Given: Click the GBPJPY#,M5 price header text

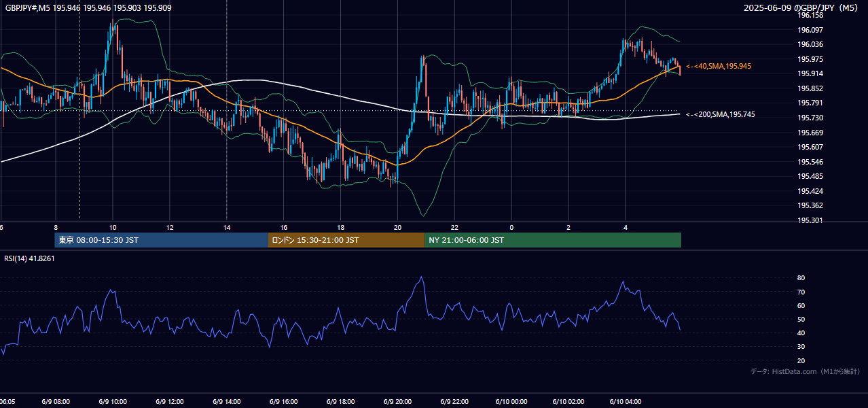Looking at the screenshot, I should pos(88,8).
